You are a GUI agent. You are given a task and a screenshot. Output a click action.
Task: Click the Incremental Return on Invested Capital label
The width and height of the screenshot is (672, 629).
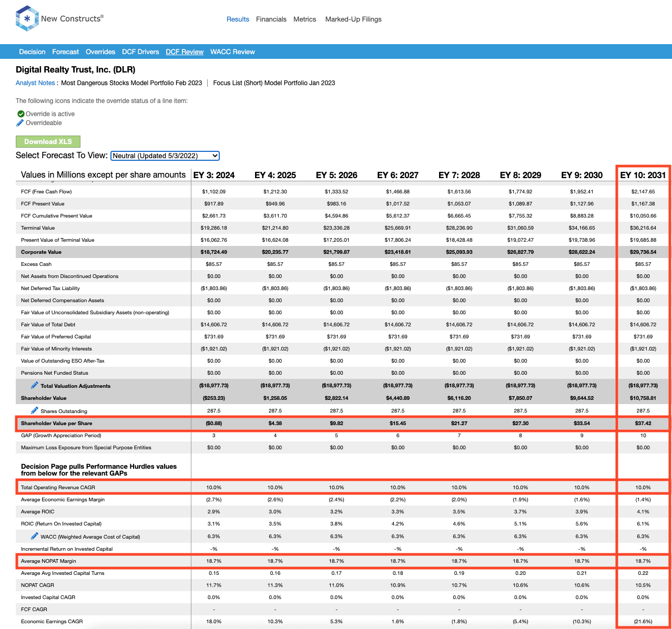67,549
